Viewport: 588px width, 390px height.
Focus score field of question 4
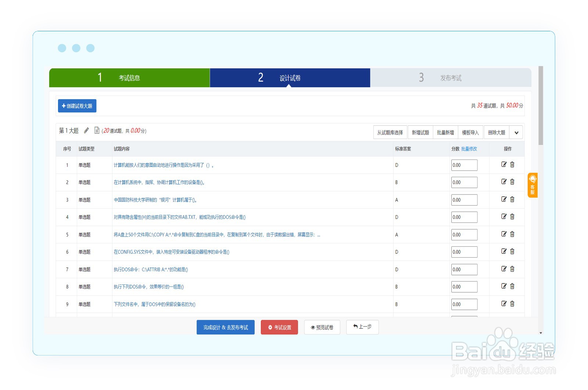click(x=464, y=217)
